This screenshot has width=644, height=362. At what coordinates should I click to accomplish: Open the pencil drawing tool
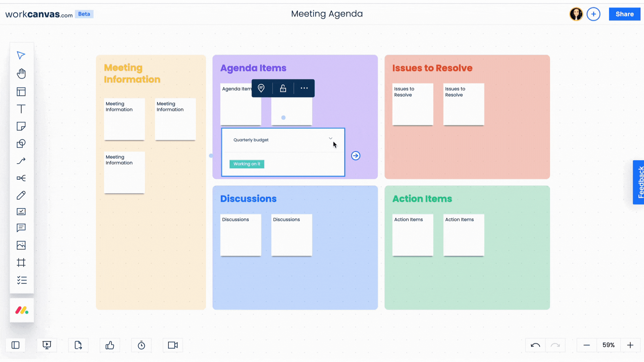[21, 195]
